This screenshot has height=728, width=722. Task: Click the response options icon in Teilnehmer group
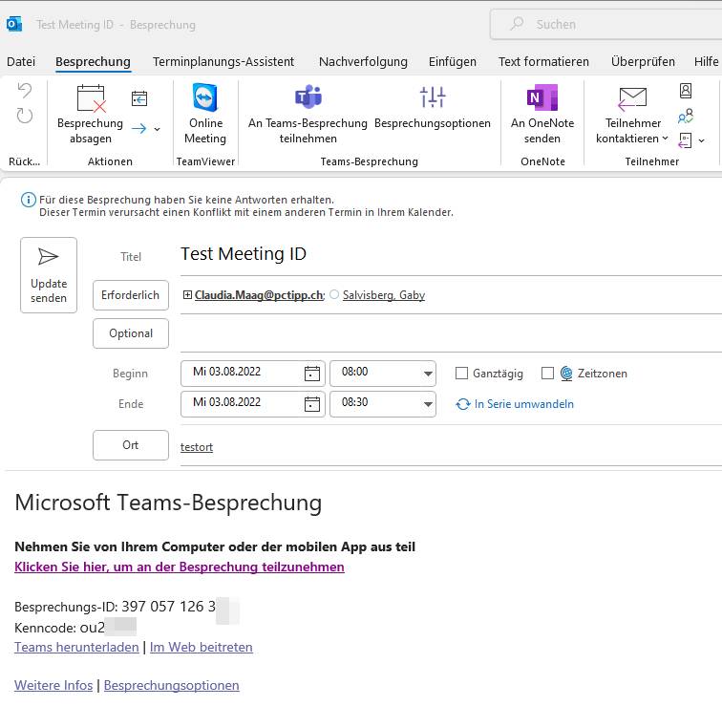pos(685,140)
